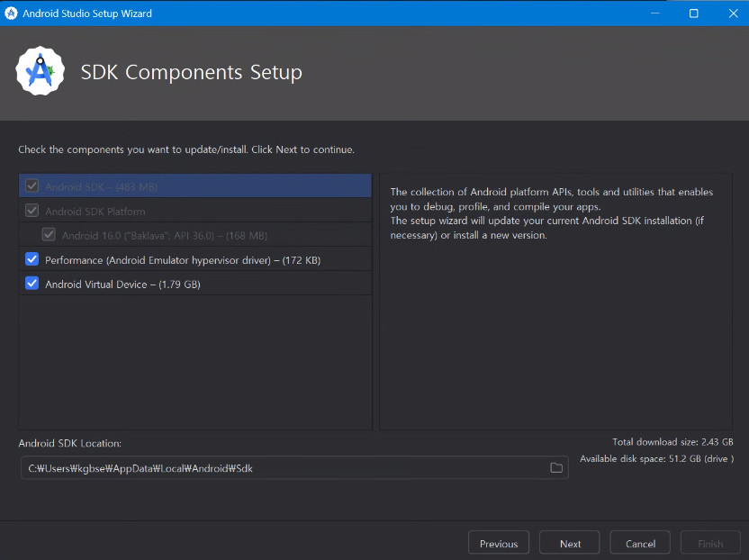Click the component description text panel
Screen dimensions: 749x560
555,301
